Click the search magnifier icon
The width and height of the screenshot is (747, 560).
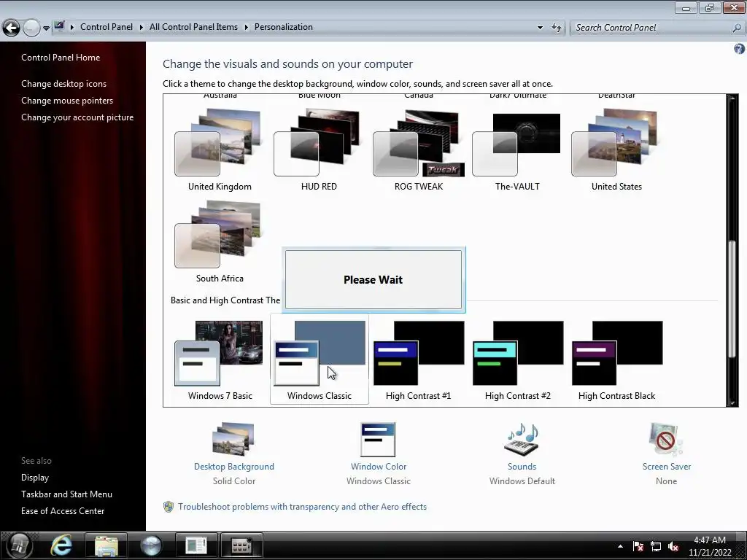[x=737, y=28]
